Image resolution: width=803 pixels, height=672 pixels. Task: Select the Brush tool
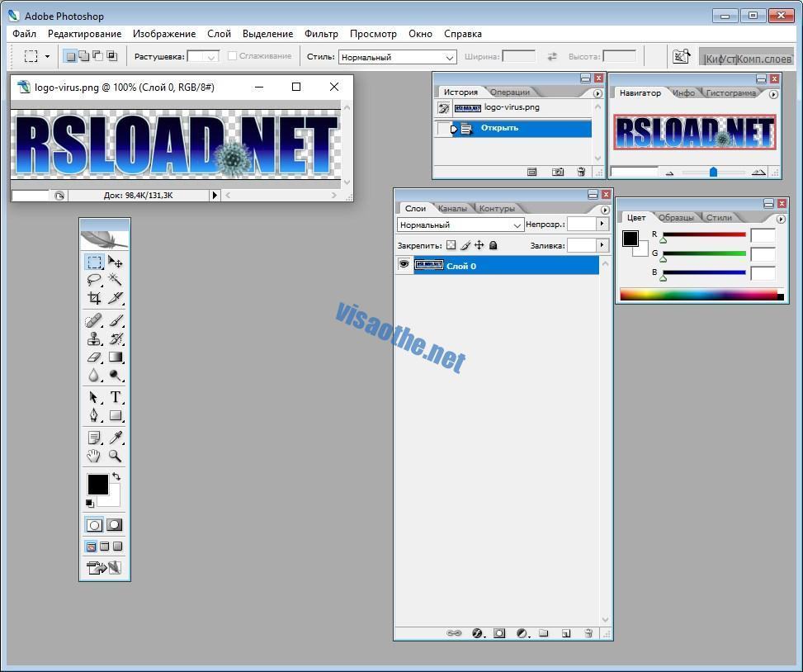pos(116,320)
